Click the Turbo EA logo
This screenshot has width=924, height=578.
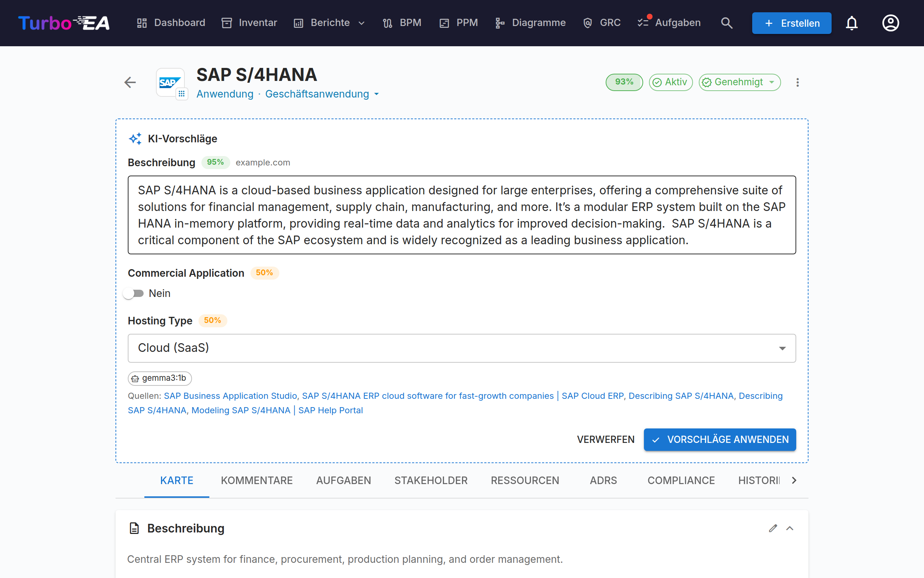[x=64, y=23]
